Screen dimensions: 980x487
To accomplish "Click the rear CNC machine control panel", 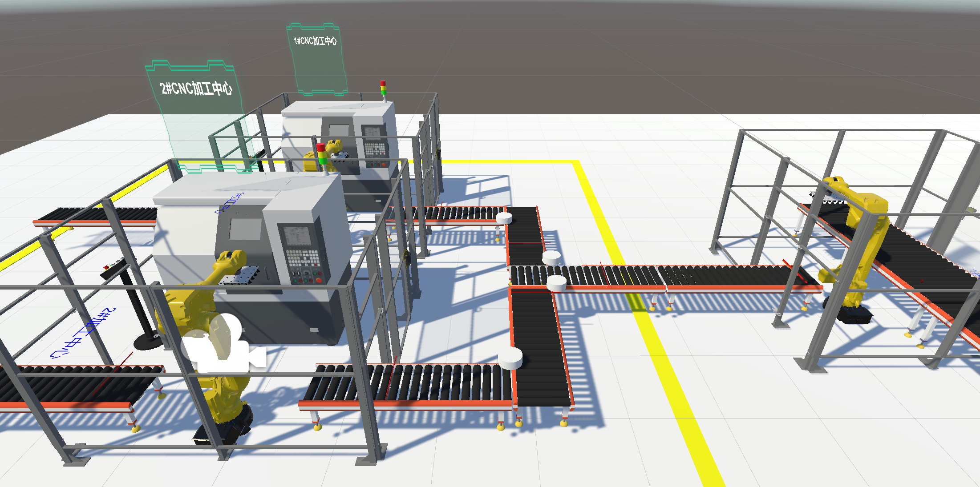I will tap(375, 148).
